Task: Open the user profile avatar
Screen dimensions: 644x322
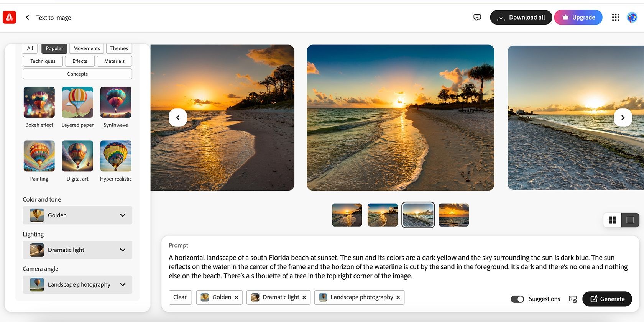Action: click(632, 17)
